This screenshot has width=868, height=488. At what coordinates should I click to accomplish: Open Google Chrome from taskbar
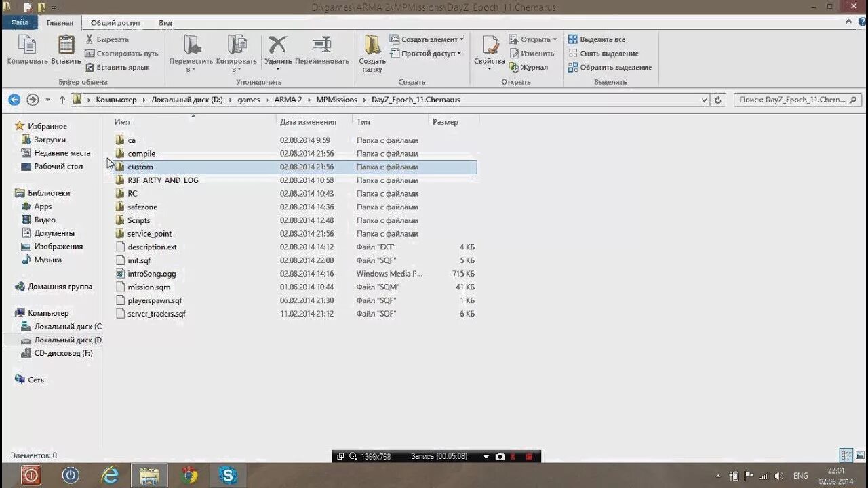pos(190,475)
